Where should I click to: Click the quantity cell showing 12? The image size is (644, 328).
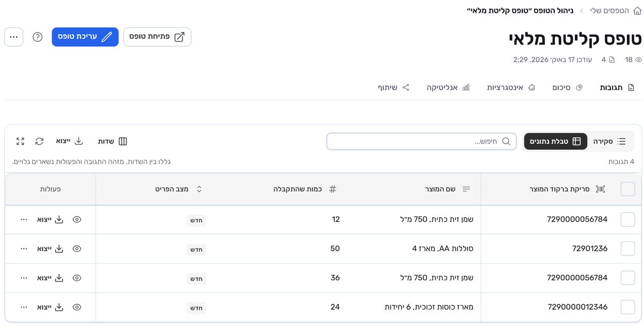click(x=336, y=220)
